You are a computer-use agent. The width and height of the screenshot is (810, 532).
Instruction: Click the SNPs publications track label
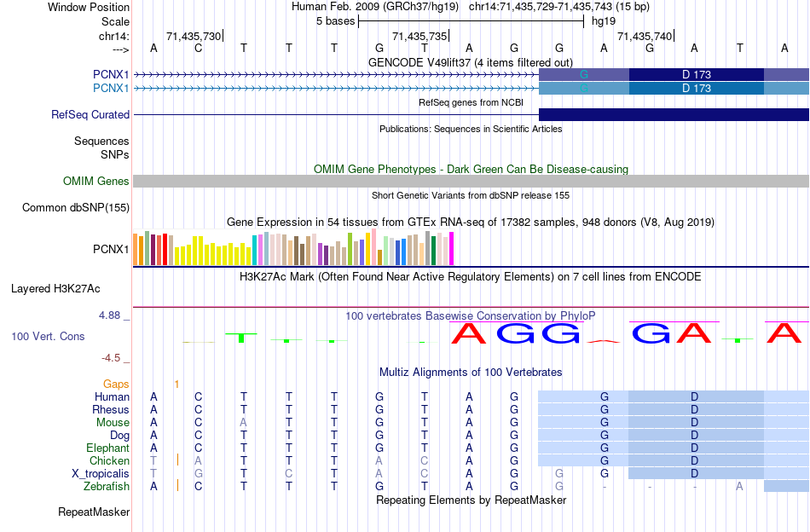tap(115, 154)
